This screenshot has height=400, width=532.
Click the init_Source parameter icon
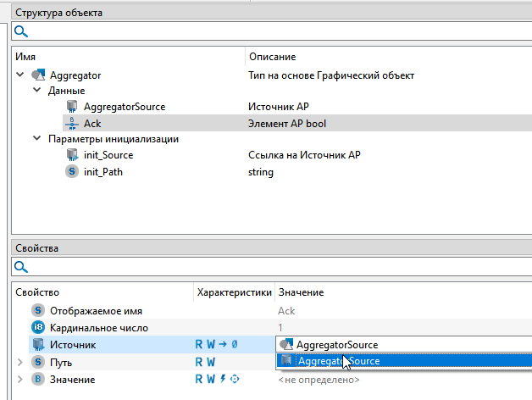pyautogui.click(x=72, y=155)
